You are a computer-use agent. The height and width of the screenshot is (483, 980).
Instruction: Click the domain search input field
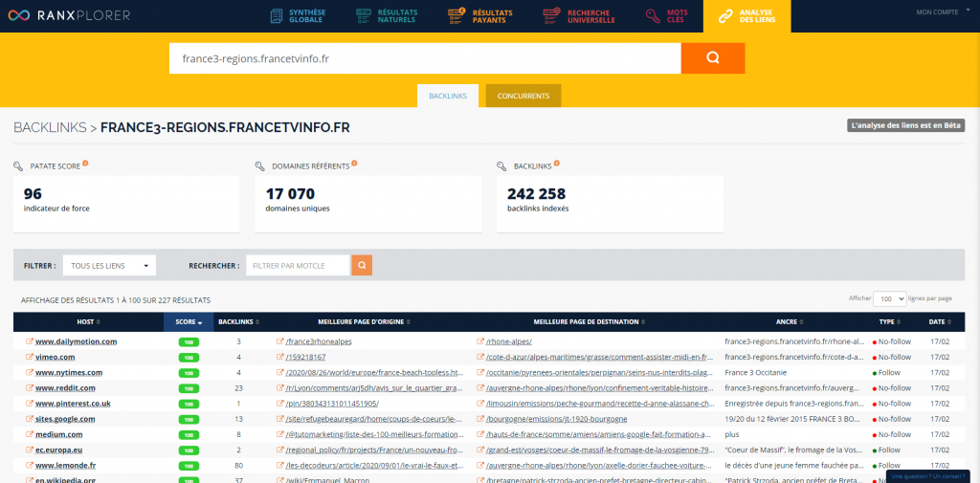pyautogui.click(x=425, y=58)
